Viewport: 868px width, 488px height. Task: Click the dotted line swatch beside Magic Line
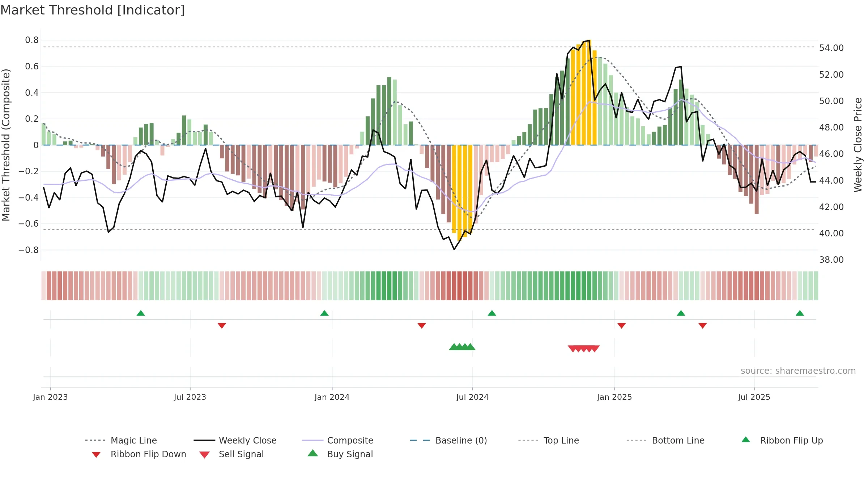(95, 440)
